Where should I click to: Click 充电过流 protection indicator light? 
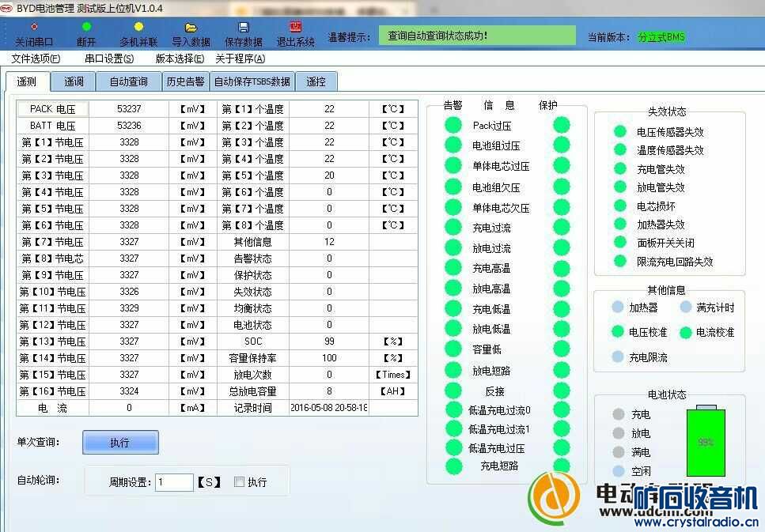coord(562,227)
